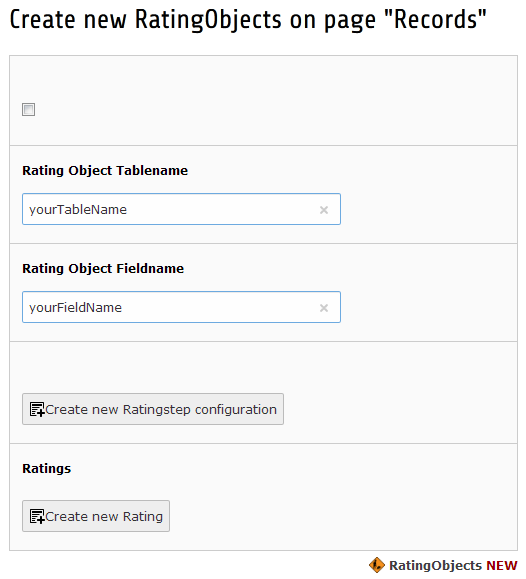The width and height of the screenshot is (526, 579).
Task: Clear the Rating Object Fieldname field
Action: pos(324,308)
